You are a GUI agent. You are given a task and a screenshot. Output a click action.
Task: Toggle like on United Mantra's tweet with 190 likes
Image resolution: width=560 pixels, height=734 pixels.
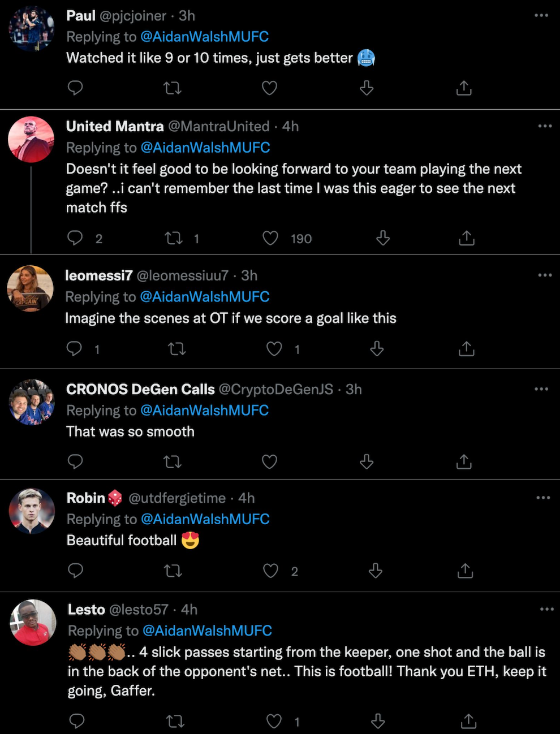click(270, 238)
